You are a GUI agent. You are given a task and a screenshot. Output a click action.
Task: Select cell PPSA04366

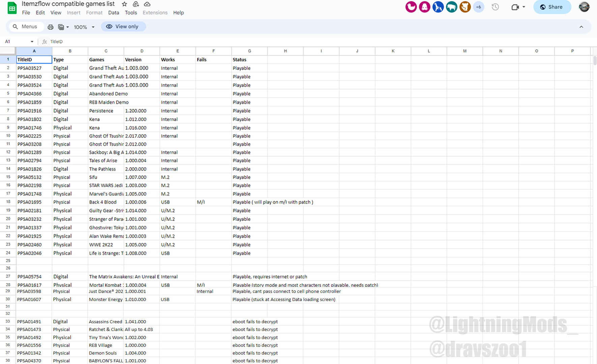34,94
